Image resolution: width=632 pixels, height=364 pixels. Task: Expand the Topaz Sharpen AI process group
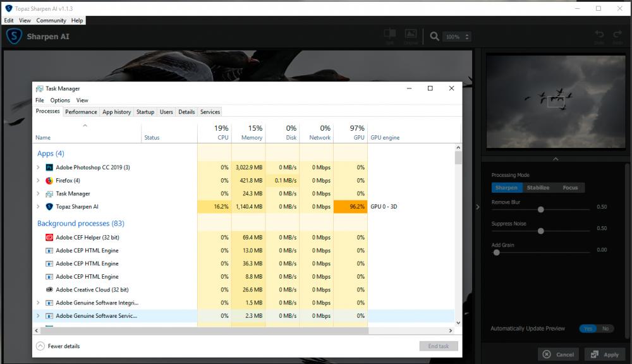[x=39, y=207]
